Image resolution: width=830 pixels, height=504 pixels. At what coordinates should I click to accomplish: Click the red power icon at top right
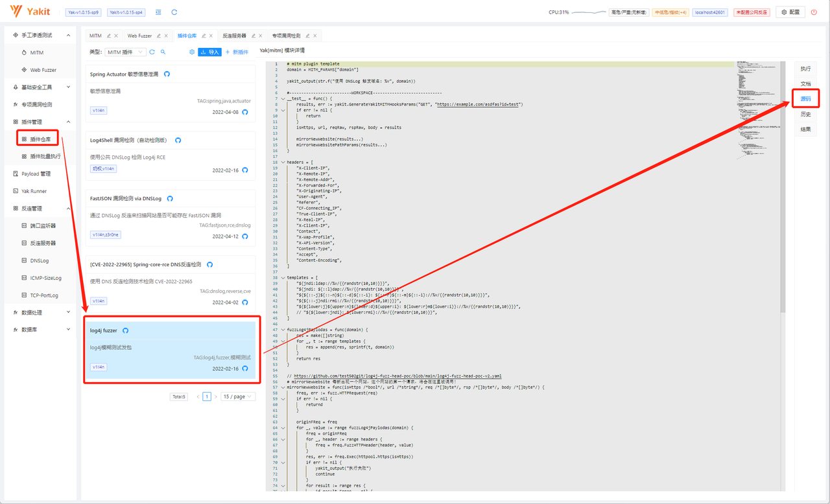tap(814, 12)
